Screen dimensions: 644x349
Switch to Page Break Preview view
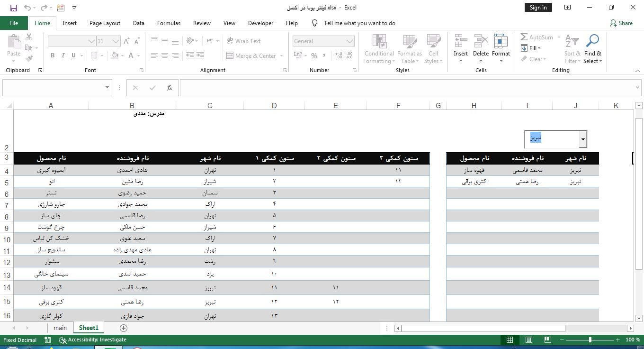(x=547, y=340)
